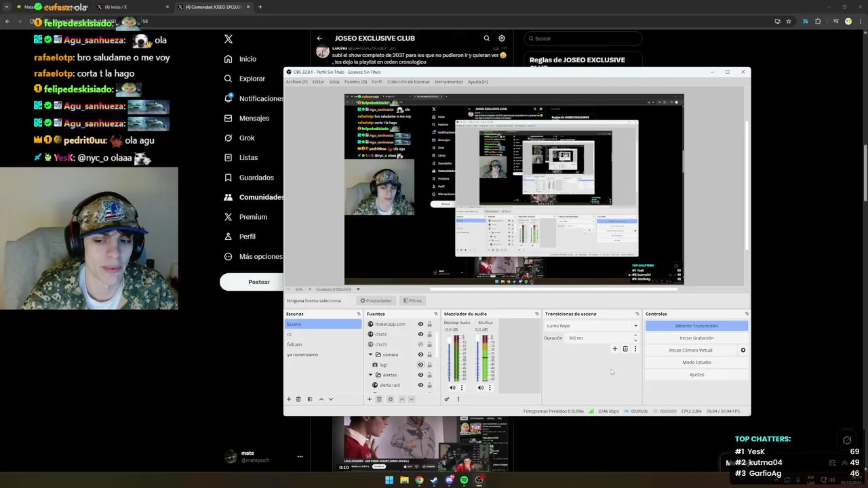Go back with arrow beside JOSEO EXCLUSIVE CLUB
Viewport: 868px width, 488px height.
pos(319,39)
